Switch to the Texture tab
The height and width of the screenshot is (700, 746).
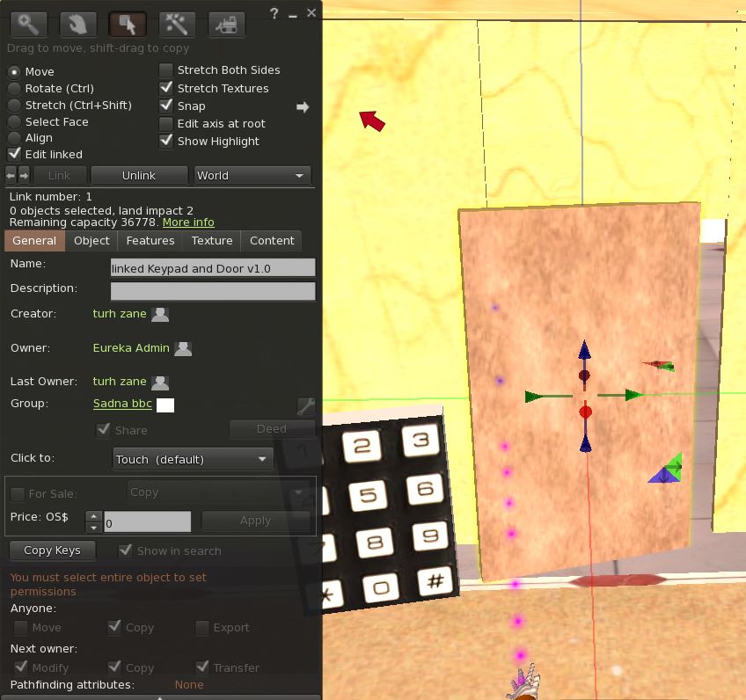pyautogui.click(x=212, y=241)
